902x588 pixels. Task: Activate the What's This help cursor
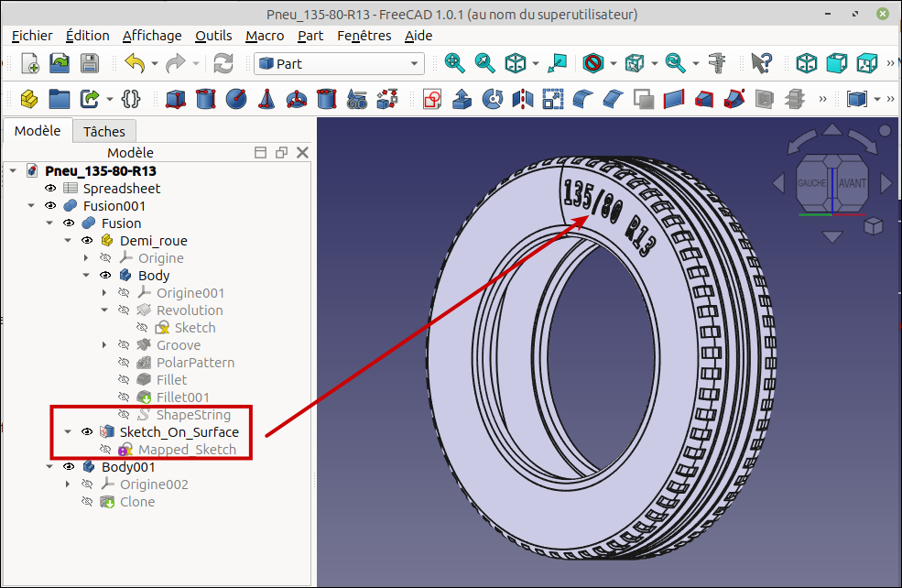click(x=761, y=63)
